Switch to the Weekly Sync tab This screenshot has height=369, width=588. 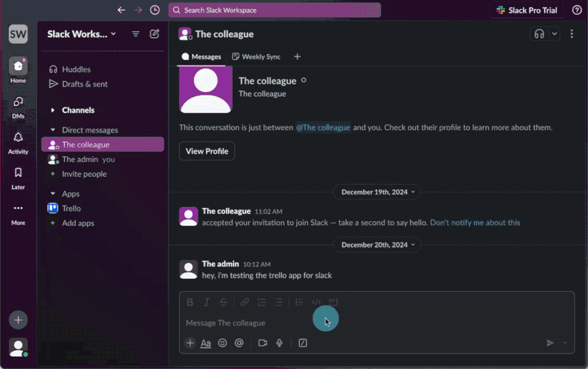tap(256, 57)
